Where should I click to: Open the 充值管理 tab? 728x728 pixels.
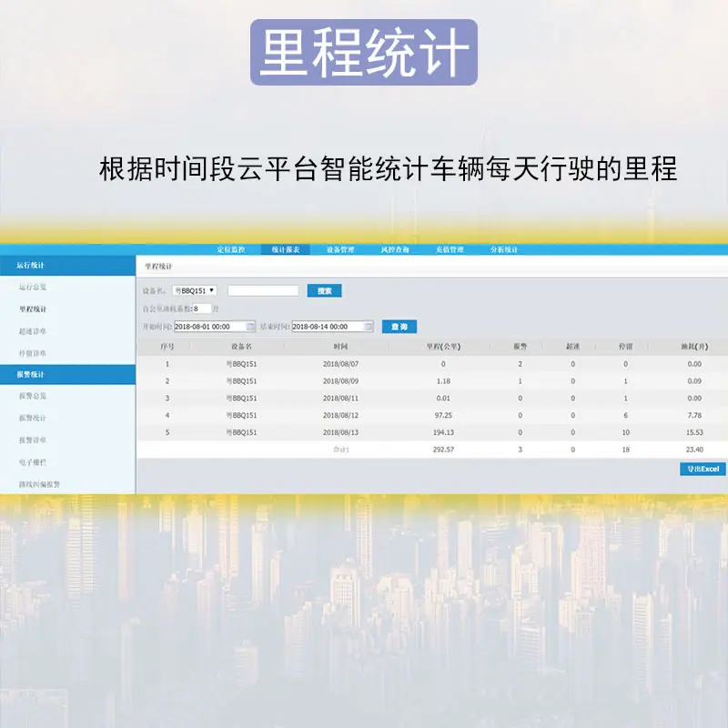pos(450,249)
